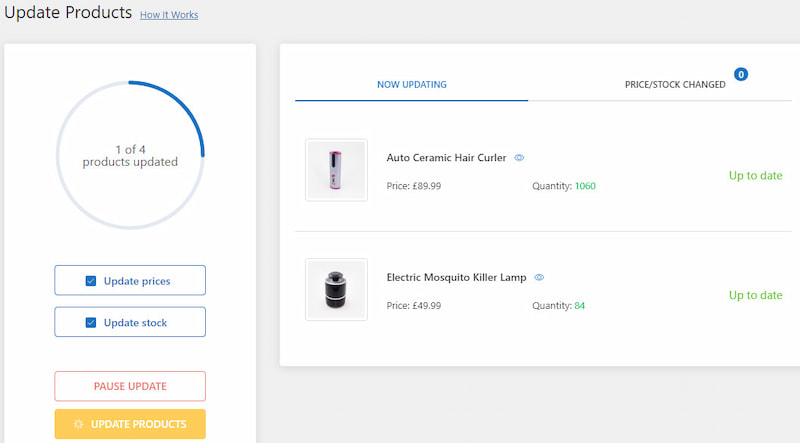Click the Update Products page heading

[x=68, y=13]
